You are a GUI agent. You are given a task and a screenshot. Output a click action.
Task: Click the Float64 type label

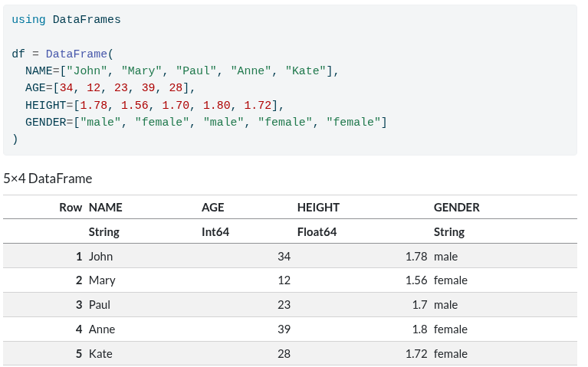317,231
